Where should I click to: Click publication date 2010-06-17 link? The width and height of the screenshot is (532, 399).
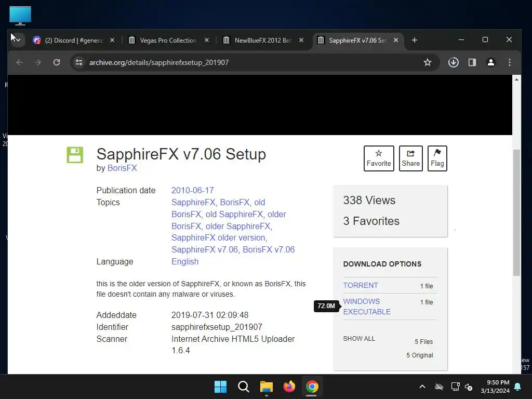pyautogui.click(x=192, y=190)
